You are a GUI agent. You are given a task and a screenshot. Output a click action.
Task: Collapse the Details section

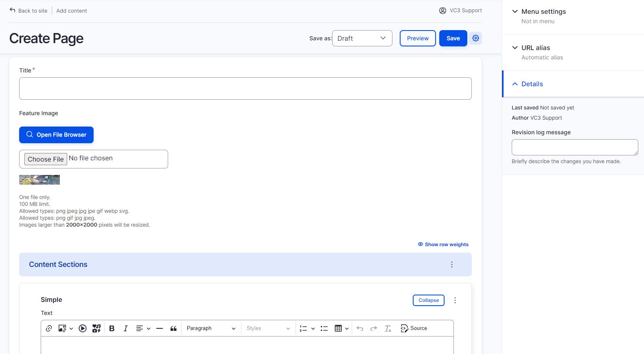coord(527,84)
